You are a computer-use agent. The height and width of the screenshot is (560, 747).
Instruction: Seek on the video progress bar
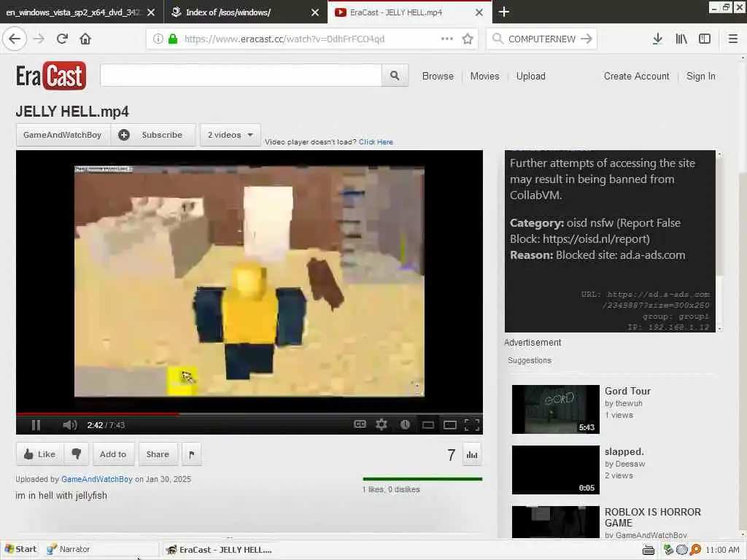(x=249, y=414)
